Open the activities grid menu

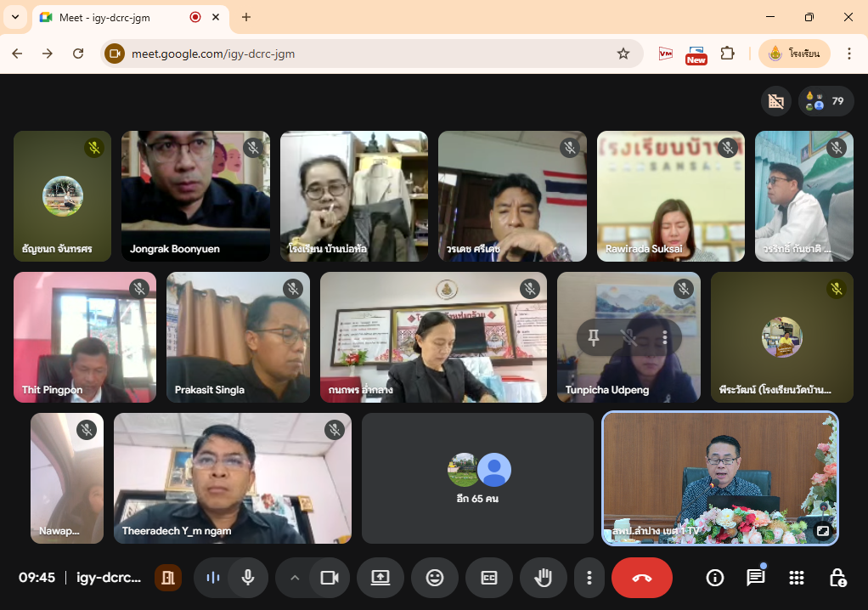[x=796, y=578]
